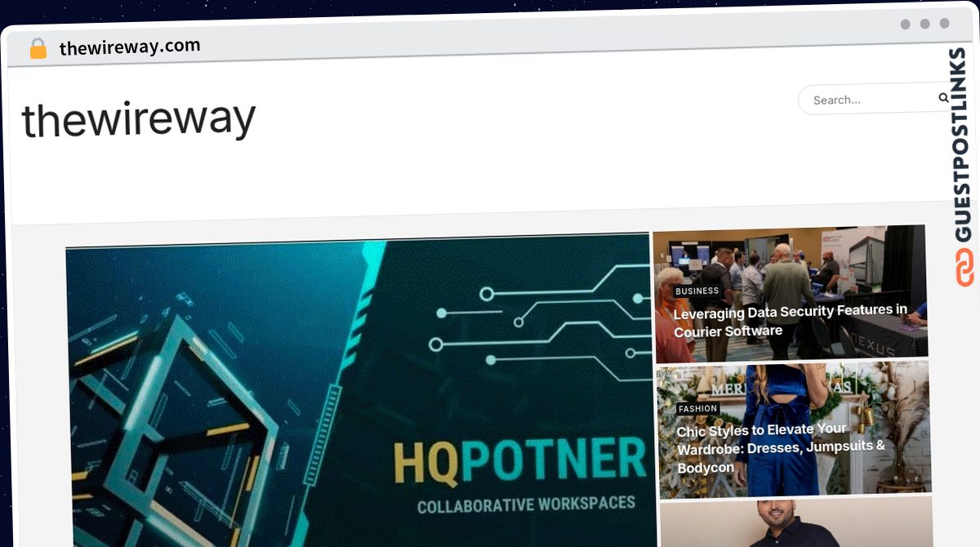Screen dimensions: 980x547
Task: Click the Guestpostlinks chain logo icon
Action: pyautogui.click(x=964, y=268)
